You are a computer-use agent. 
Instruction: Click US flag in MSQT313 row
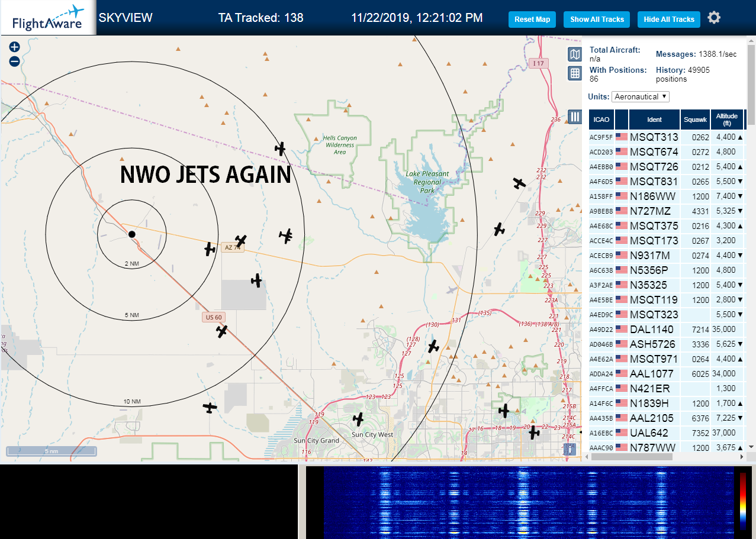point(622,137)
